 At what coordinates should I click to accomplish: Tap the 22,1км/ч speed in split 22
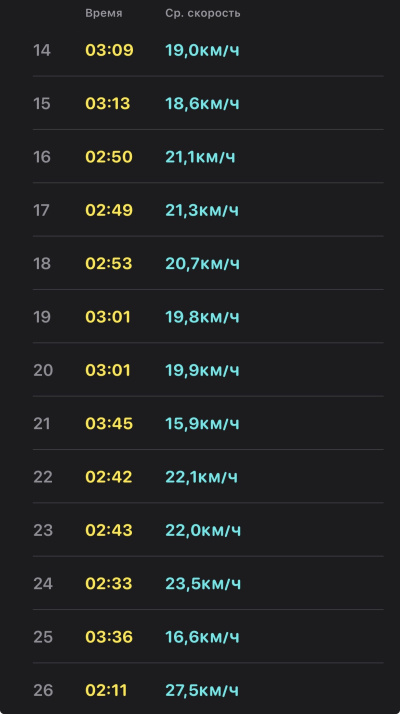pyautogui.click(x=201, y=477)
